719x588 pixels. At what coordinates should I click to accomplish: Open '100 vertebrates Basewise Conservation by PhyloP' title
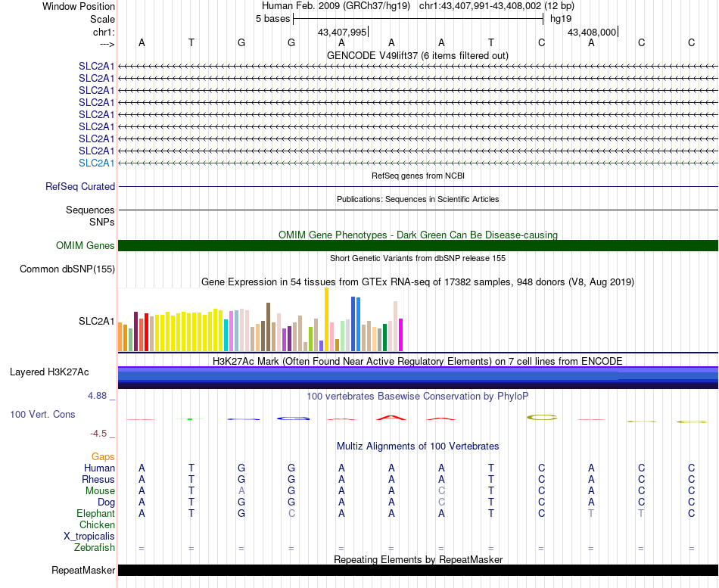(418, 397)
